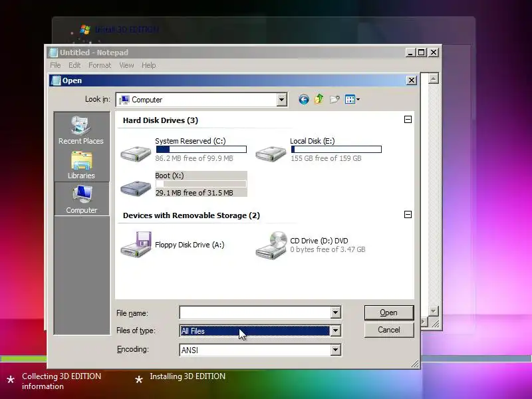
Task: Click the Notepad icon in the title bar
Action: coord(54,53)
